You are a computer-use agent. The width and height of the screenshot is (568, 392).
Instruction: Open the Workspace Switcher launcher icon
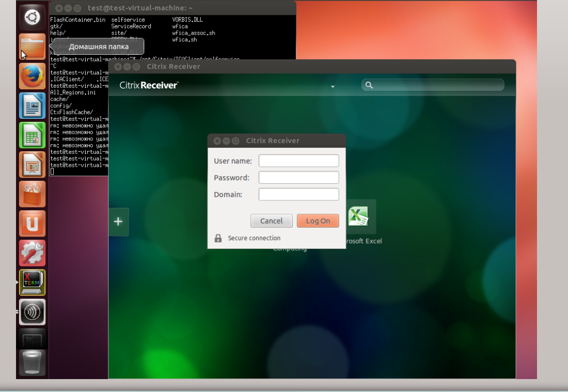[x=32, y=339]
